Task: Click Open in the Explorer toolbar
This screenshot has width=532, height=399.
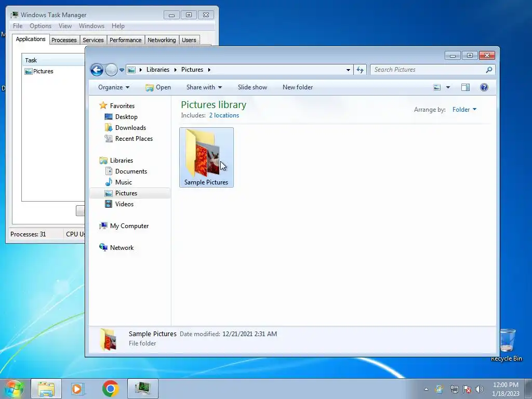Action: click(158, 87)
